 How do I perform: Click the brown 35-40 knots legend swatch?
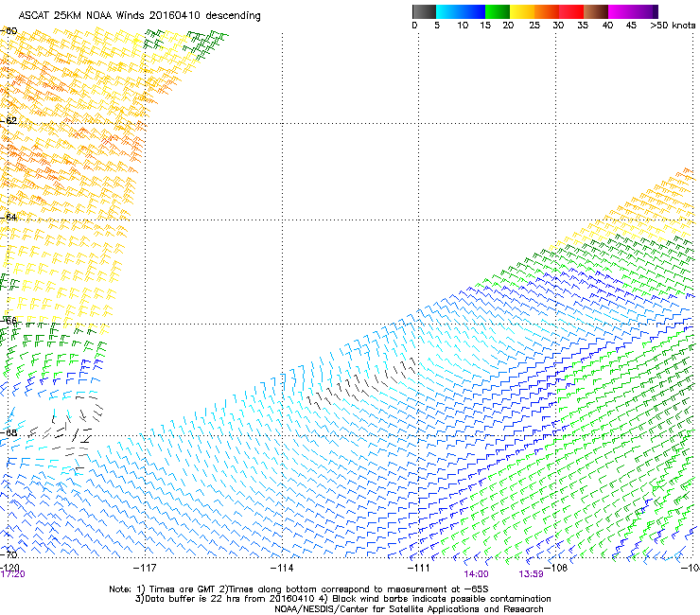tap(596, 11)
